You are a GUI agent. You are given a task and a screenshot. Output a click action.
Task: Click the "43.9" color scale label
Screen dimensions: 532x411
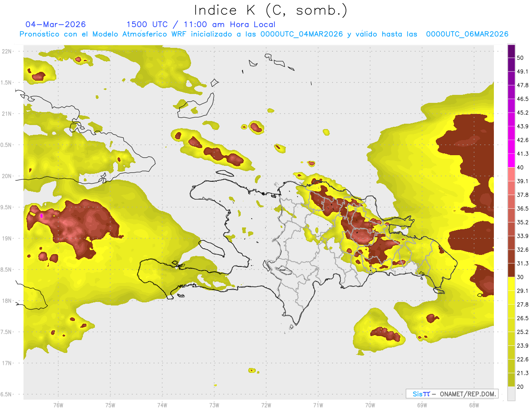pyautogui.click(x=523, y=126)
